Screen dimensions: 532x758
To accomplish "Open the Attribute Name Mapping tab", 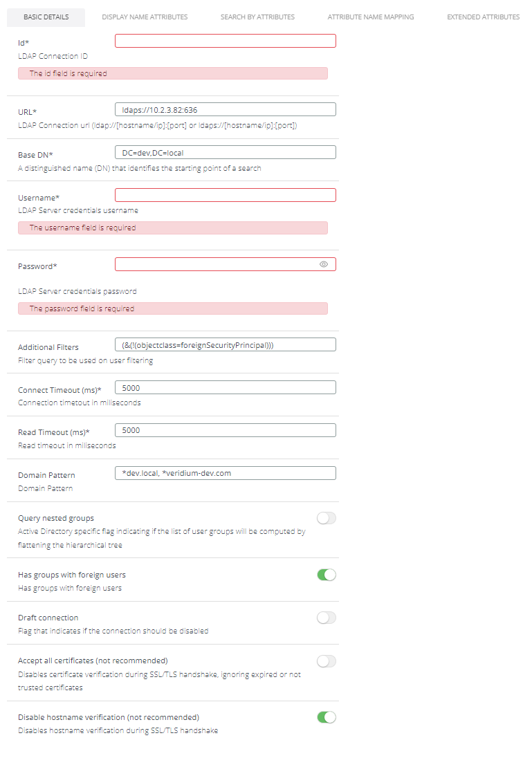I will click(x=371, y=17).
